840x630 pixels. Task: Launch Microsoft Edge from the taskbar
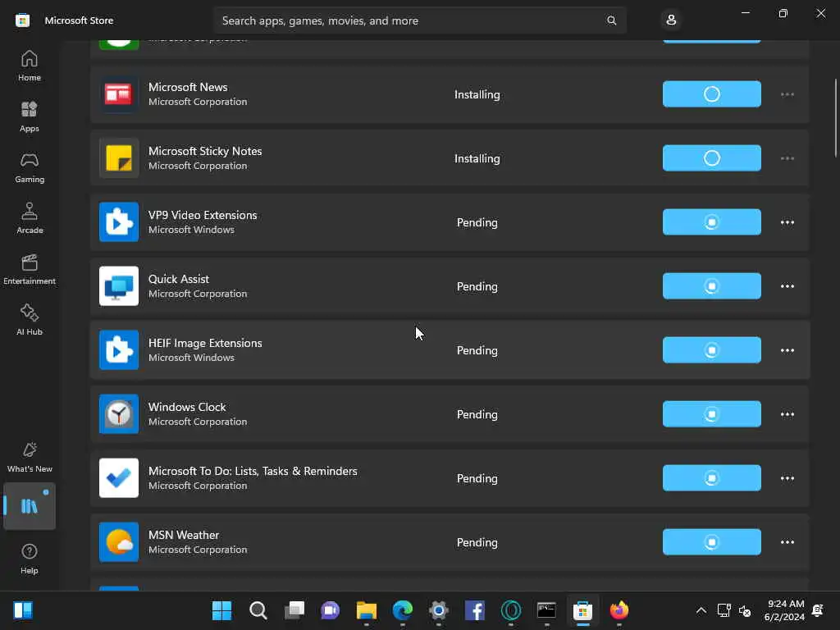click(402, 610)
